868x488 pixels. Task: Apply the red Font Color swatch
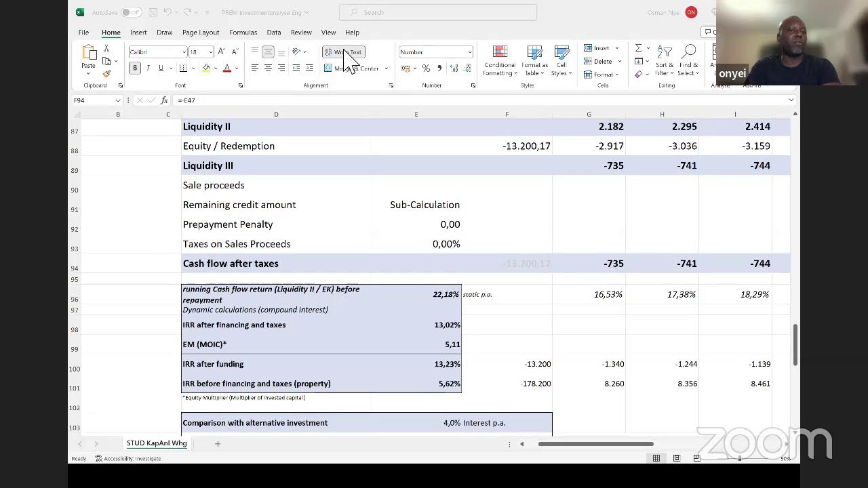227,68
